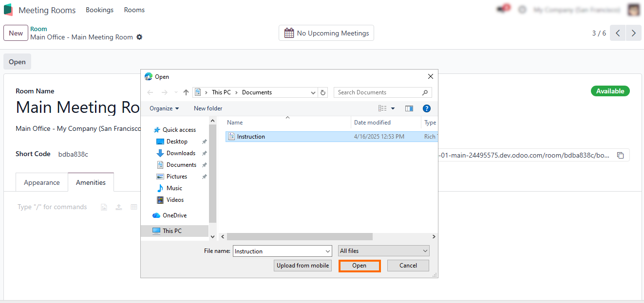Open the calendar No Upcoming Meetings button
The height and width of the screenshot is (303, 644).
pyautogui.click(x=326, y=33)
